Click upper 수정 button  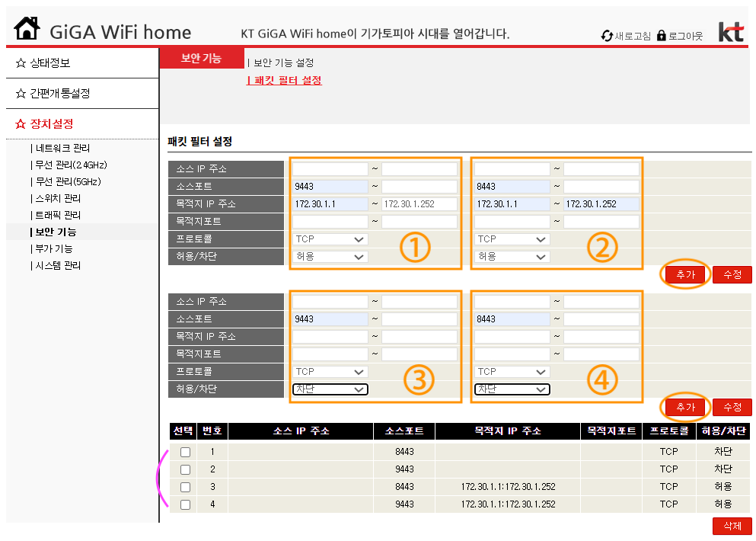click(732, 274)
